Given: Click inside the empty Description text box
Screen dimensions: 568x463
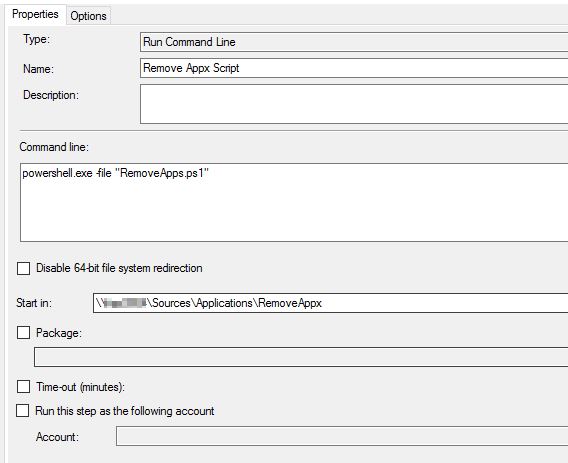Looking at the screenshot, I should (x=354, y=104).
